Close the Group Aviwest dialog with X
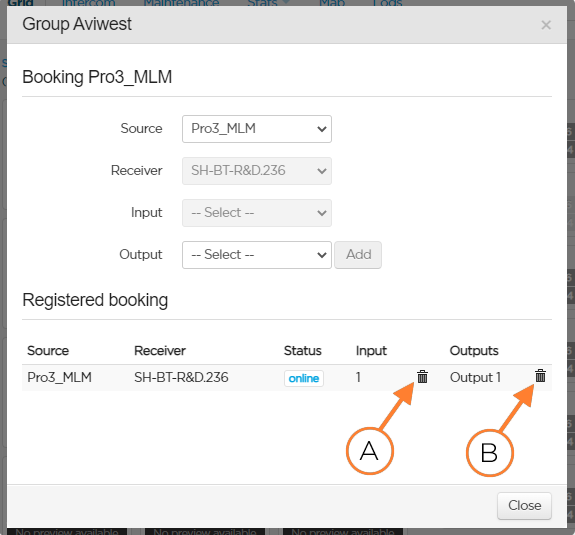This screenshot has width=575, height=535. point(546,25)
